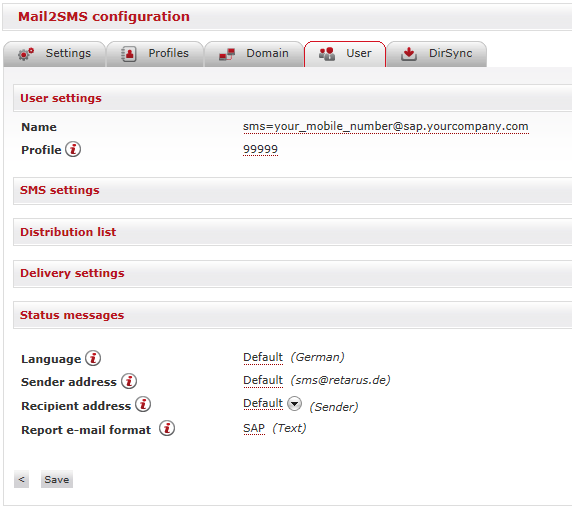Screen dimensions: 572x511
Task: Click the SAP report format value
Action: click(254, 428)
